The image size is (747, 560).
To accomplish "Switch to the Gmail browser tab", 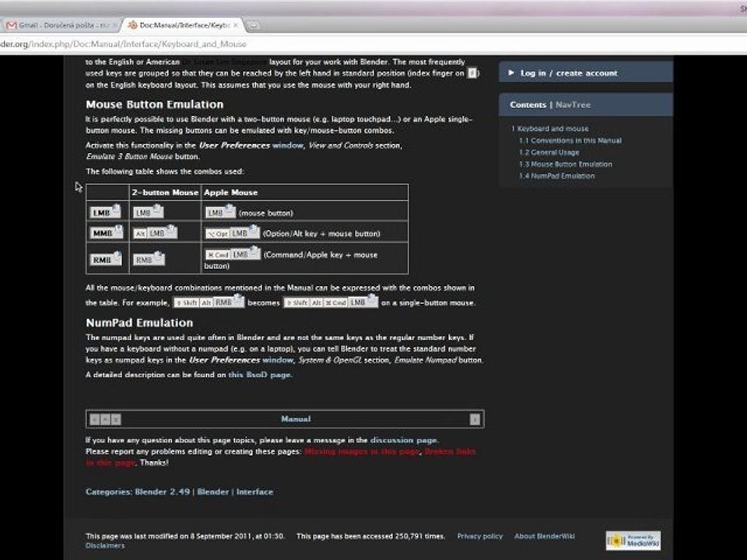I will coord(61,25).
